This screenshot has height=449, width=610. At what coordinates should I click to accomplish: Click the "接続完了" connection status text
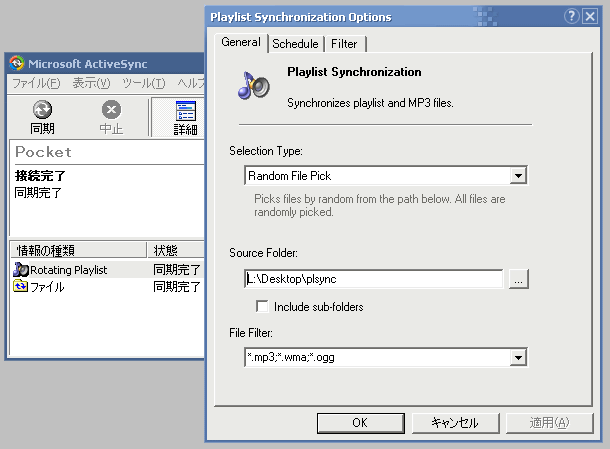[40, 175]
